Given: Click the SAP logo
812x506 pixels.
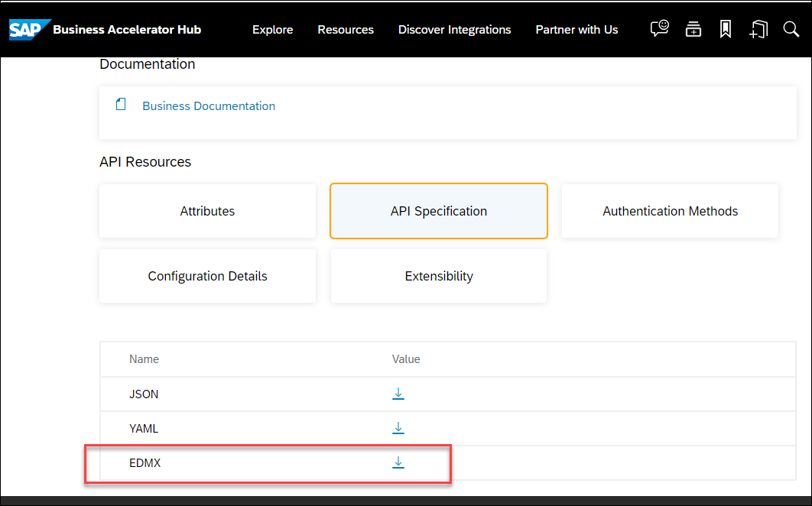Looking at the screenshot, I should tap(30, 30).
